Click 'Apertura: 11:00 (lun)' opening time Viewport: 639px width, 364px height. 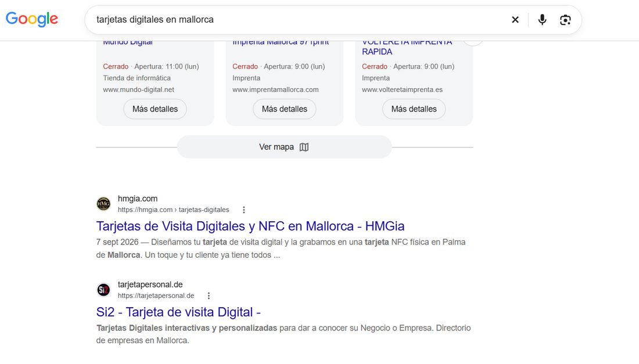167,66
